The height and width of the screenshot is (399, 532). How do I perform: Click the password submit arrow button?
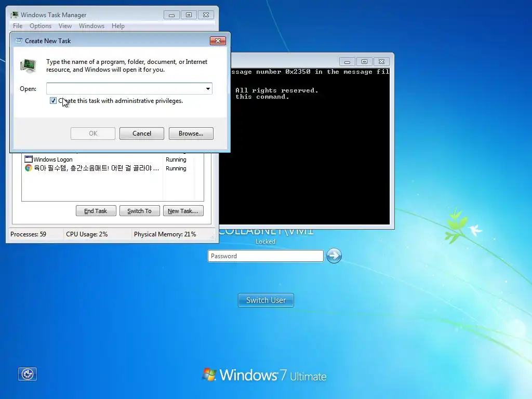pyautogui.click(x=334, y=256)
